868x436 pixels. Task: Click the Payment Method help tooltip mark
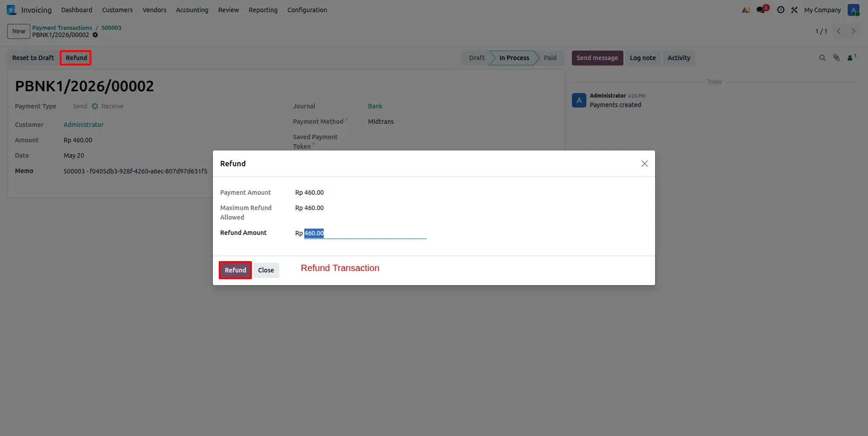tap(346, 120)
